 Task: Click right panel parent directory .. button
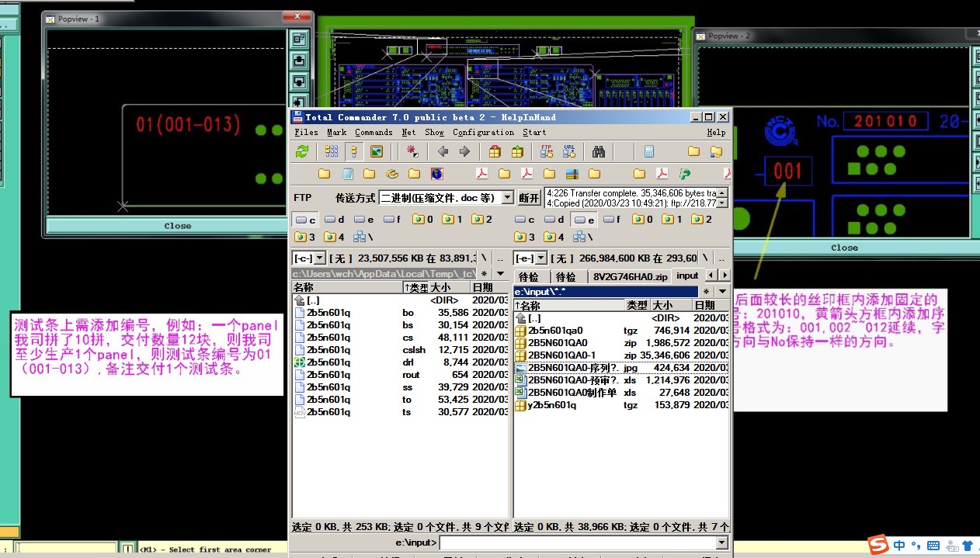[722, 258]
